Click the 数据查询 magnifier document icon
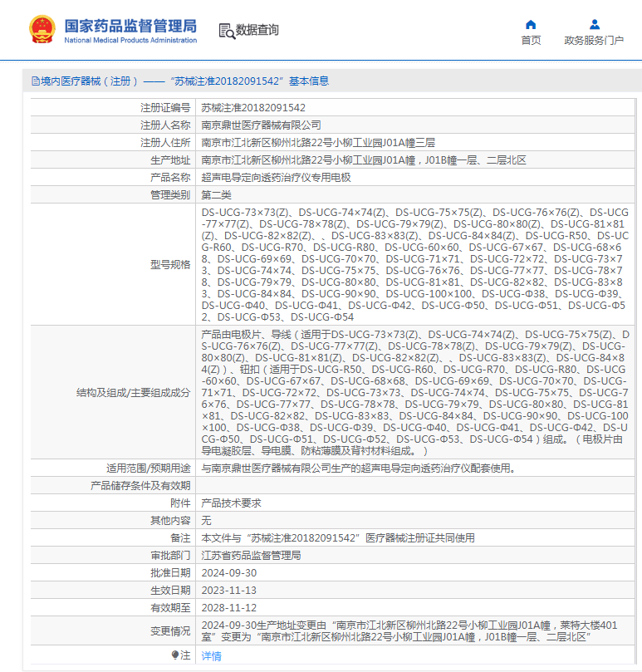 [x=226, y=31]
